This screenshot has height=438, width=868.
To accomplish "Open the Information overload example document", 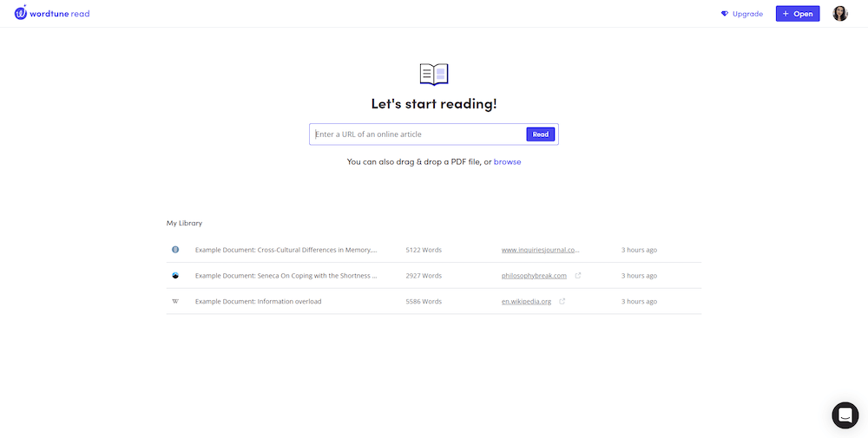I will (x=258, y=302).
